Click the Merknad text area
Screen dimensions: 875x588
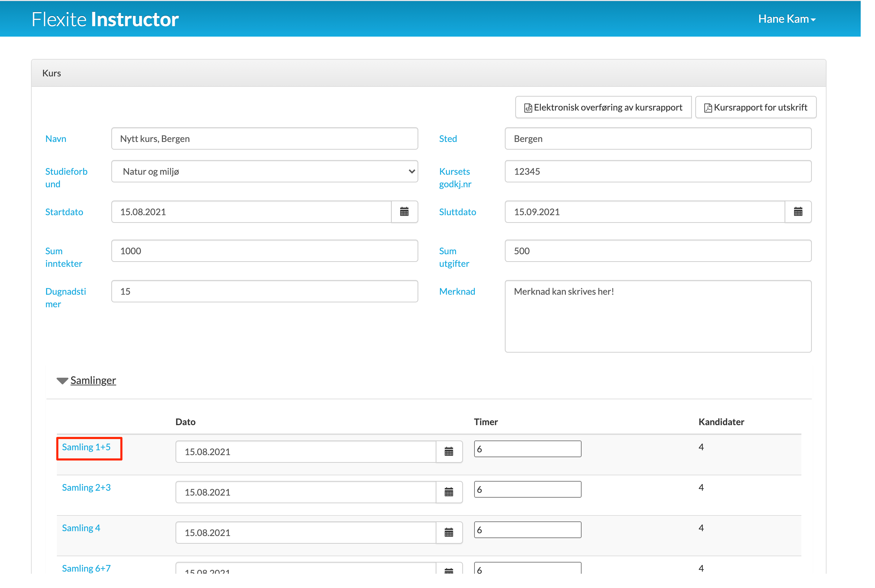658,316
